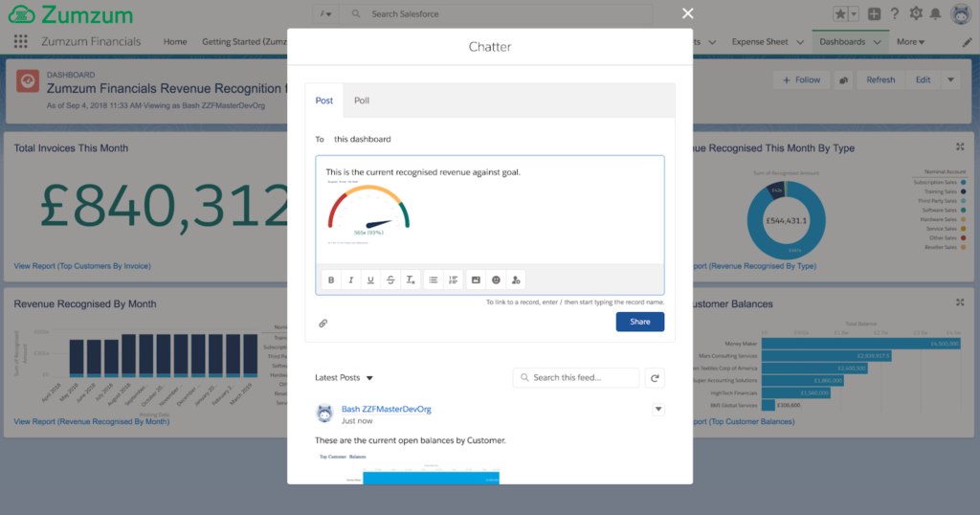Open the Getting Started tab

(244, 42)
